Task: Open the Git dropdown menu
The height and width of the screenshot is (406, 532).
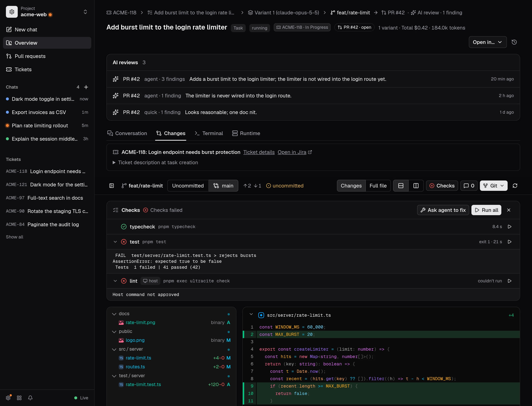Action: point(494,186)
